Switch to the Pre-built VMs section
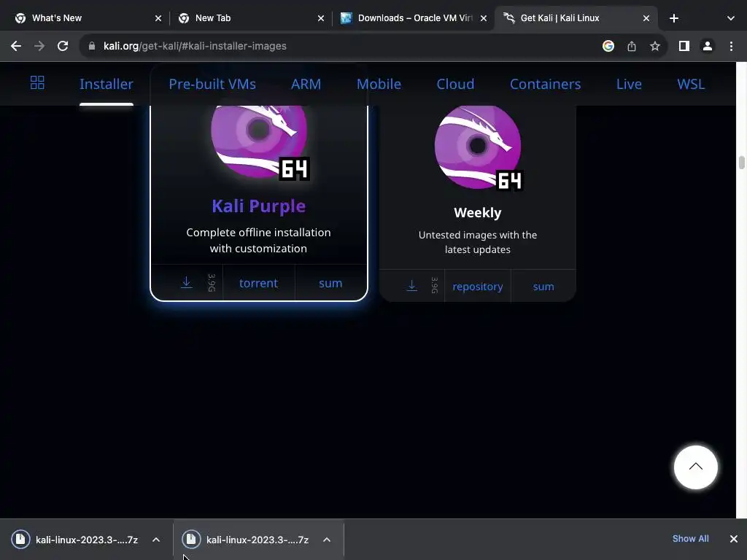 (x=212, y=84)
